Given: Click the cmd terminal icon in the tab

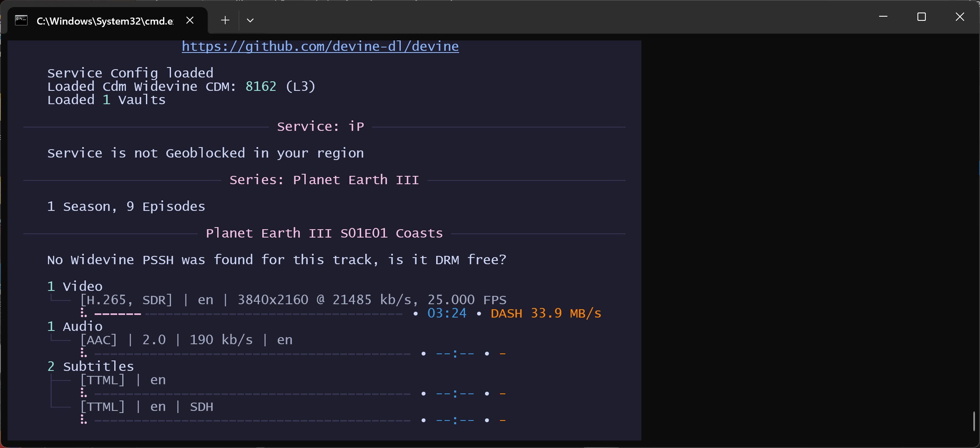Looking at the screenshot, I should coord(21,20).
